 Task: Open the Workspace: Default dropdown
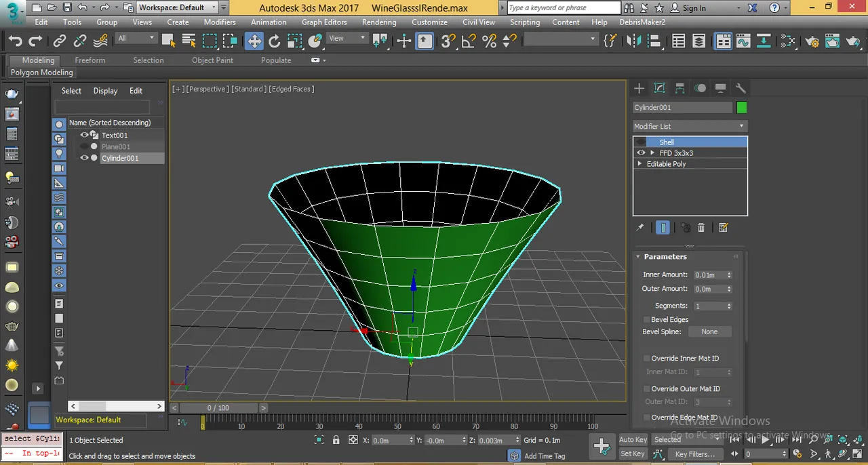[x=178, y=7]
